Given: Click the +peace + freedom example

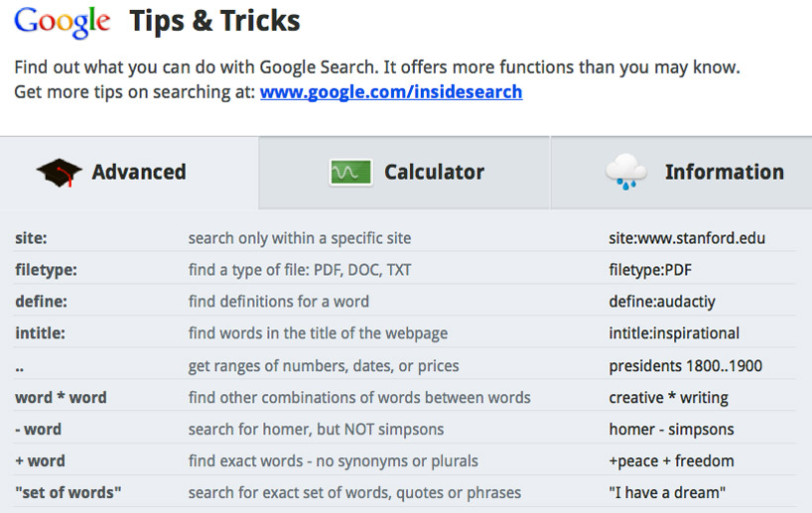Looking at the screenshot, I should [x=671, y=461].
